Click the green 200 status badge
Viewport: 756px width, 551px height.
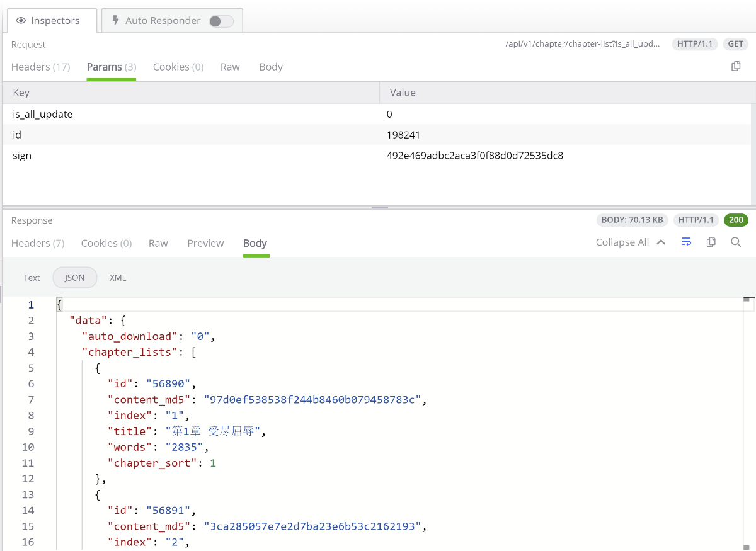[736, 220]
